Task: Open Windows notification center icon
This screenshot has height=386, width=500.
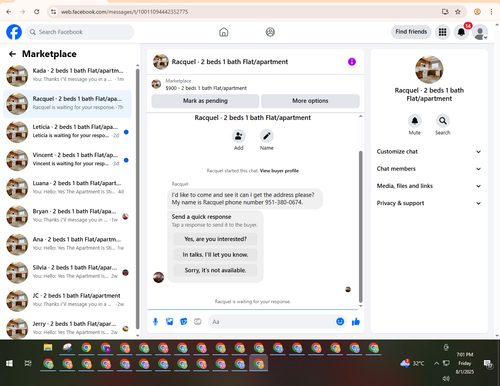Action: (x=488, y=364)
